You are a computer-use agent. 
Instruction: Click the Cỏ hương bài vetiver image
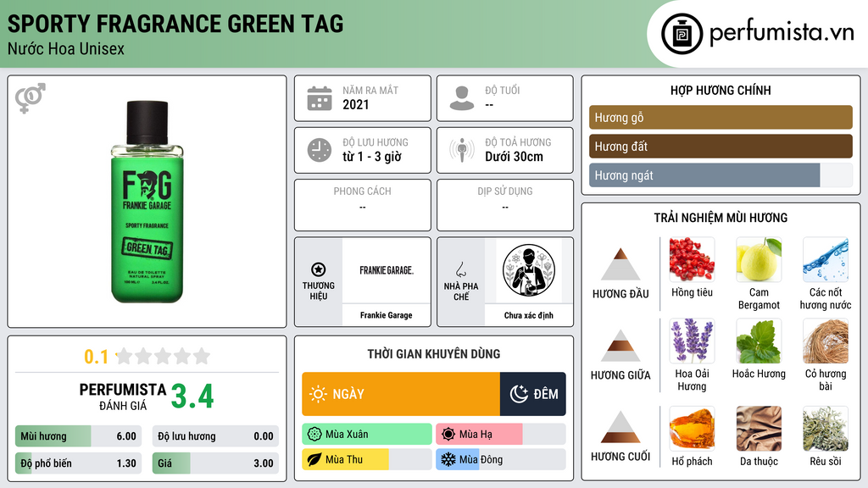[x=826, y=341]
